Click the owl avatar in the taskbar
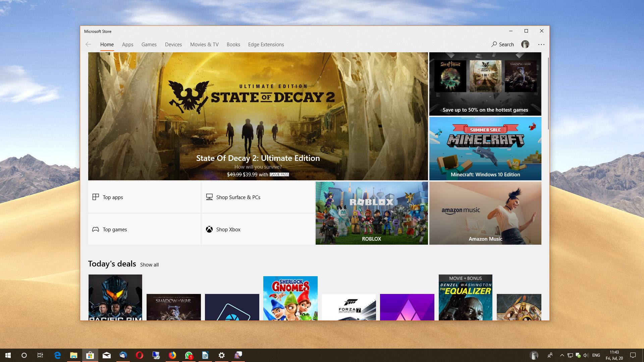Image resolution: width=644 pixels, height=362 pixels. coord(534,355)
